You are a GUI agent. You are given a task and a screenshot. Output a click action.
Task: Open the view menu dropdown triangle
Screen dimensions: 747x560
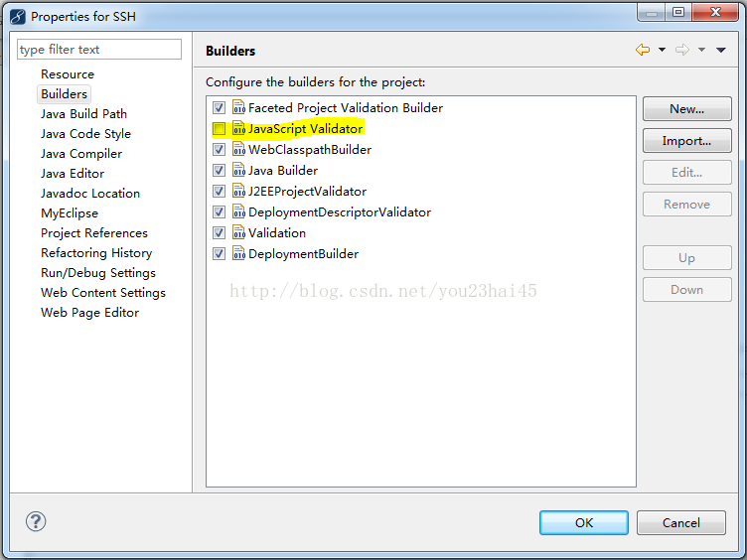[721, 50]
